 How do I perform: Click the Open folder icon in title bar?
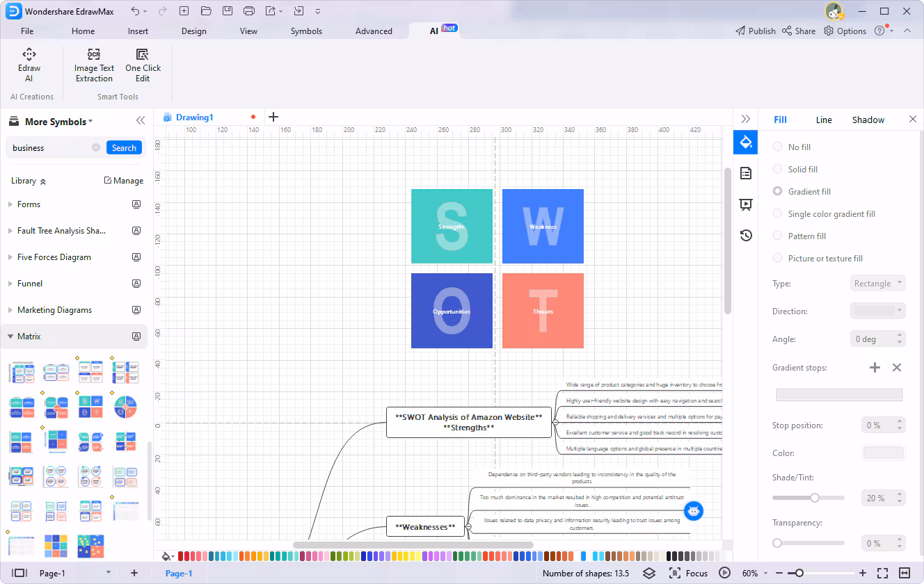click(x=206, y=11)
